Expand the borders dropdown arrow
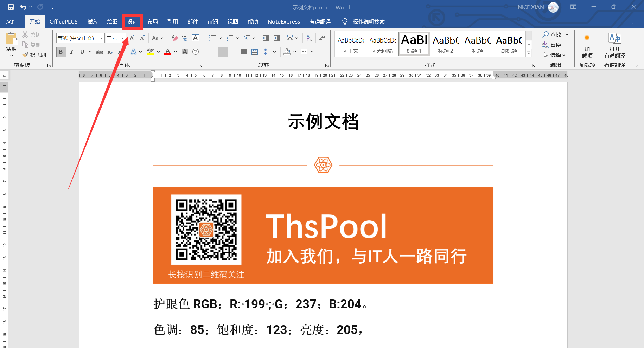644x348 pixels. pos(312,52)
